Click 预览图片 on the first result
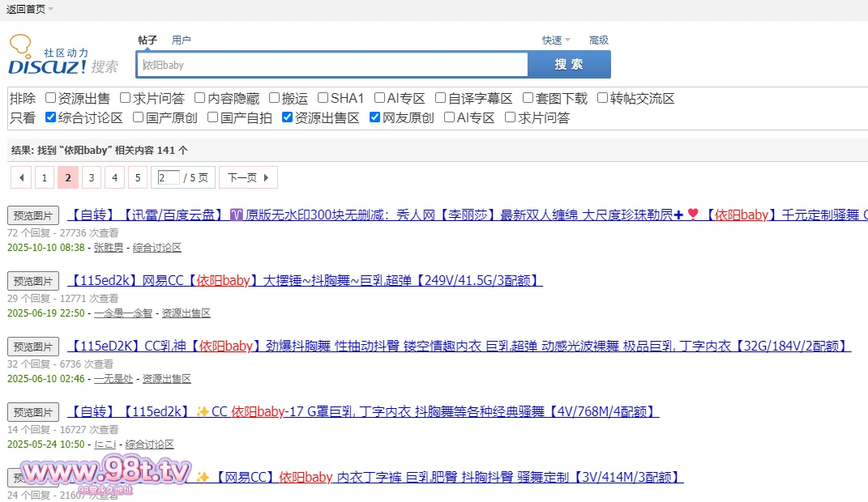The width and height of the screenshot is (868, 502). tap(33, 215)
